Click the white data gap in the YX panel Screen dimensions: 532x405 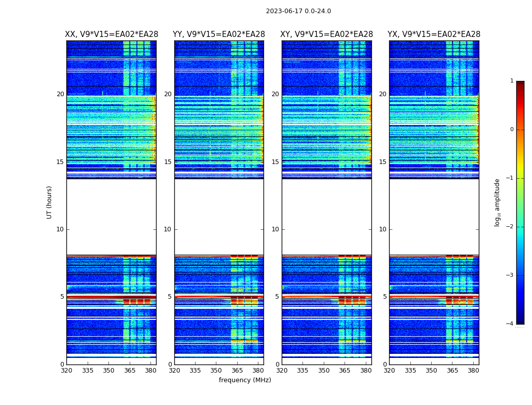coord(434,217)
